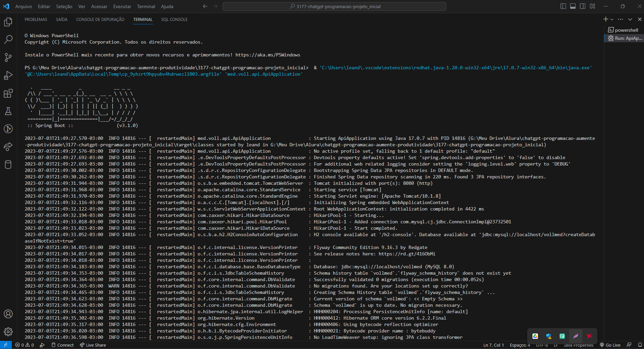This screenshot has height=349, width=644.
Task: Open the database cylinder view
Action: (x=8, y=165)
